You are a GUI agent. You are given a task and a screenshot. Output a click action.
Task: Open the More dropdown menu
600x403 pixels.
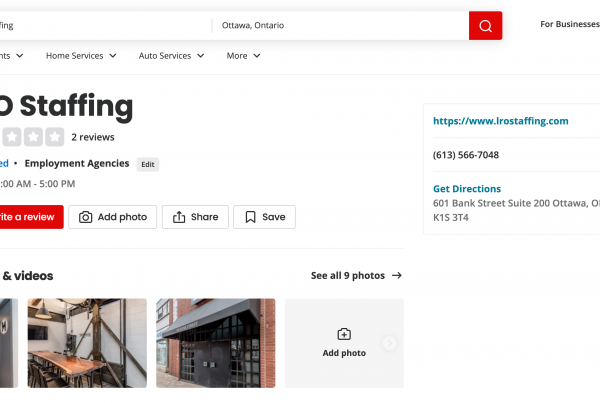pyautogui.click(x=243, y=56)
